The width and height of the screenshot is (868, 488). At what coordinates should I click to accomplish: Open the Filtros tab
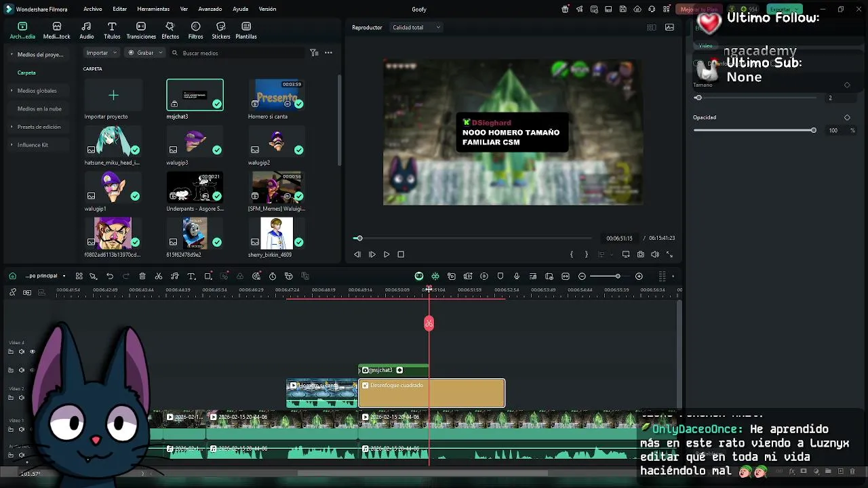(x=195, y=30)
